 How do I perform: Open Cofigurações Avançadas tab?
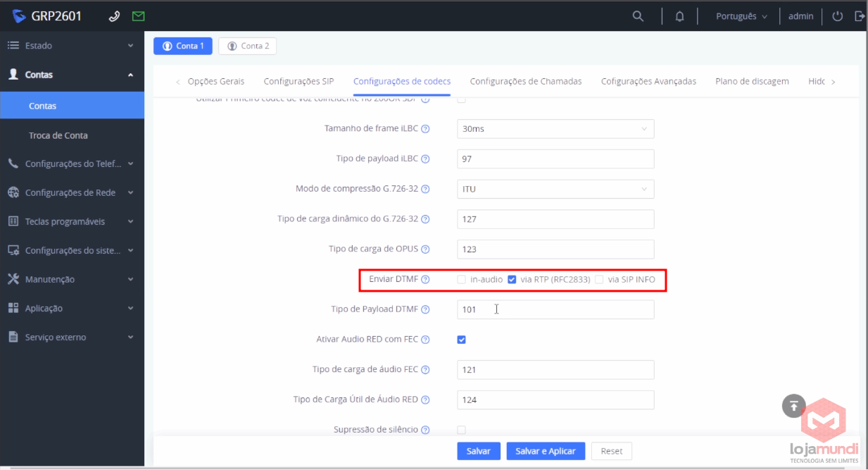pyautogui.click(x=648, y=81)
